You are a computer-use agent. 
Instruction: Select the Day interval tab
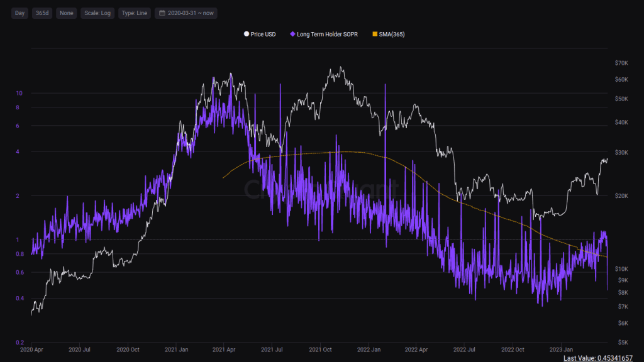pyautogui.click(x=19, y=13)
